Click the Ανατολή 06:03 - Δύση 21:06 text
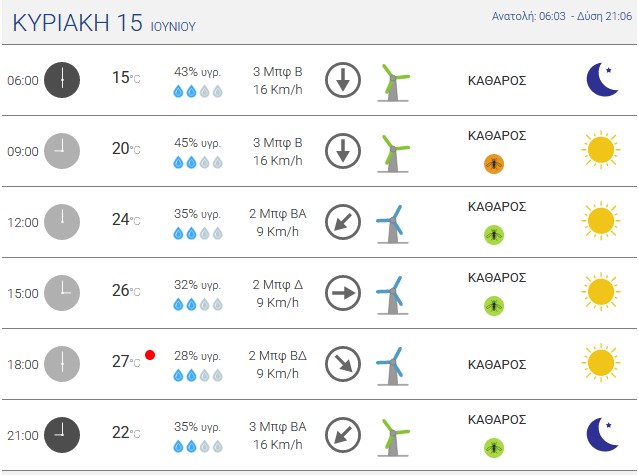This screenshot has width=639, height=475. pos(562,16)
